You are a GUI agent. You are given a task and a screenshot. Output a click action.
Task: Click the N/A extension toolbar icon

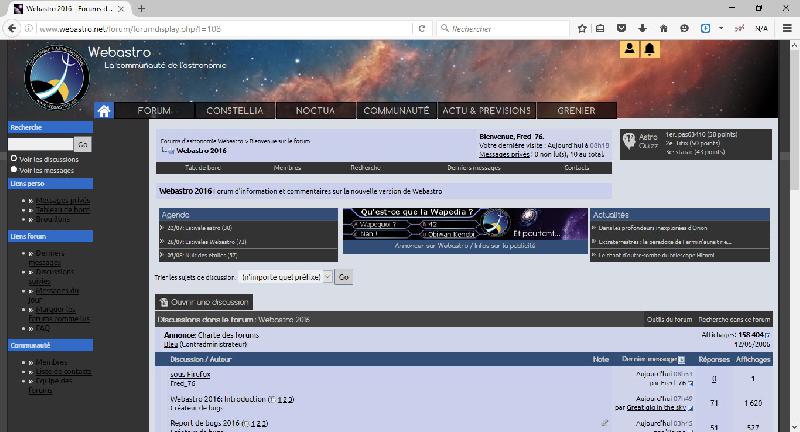[x=761, y=29]
